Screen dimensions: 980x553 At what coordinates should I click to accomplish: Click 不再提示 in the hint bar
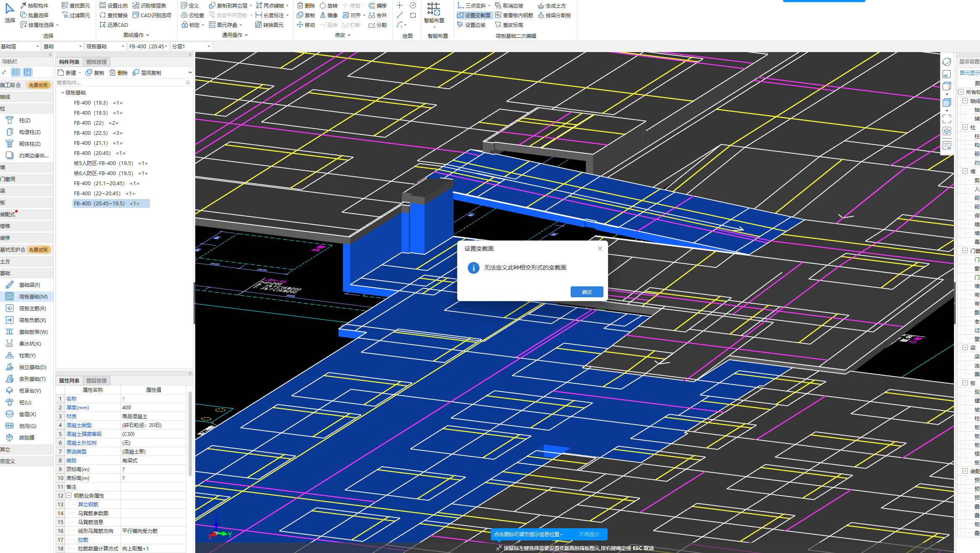[589, 534]
